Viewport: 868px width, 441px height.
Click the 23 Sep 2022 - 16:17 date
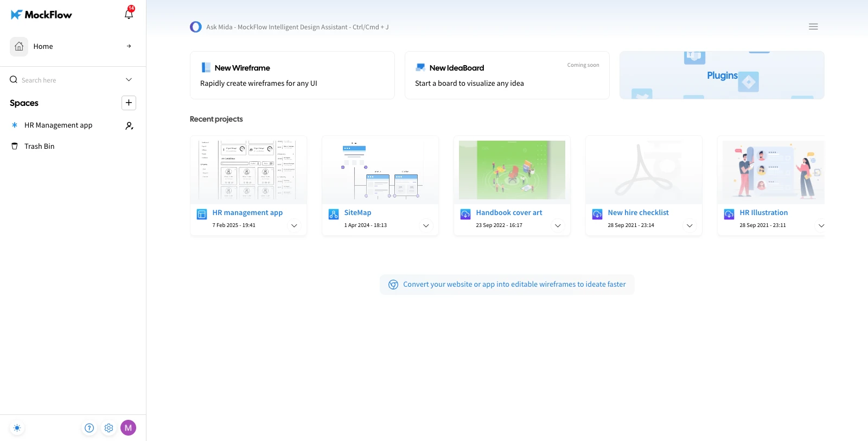tap(499, 225)
